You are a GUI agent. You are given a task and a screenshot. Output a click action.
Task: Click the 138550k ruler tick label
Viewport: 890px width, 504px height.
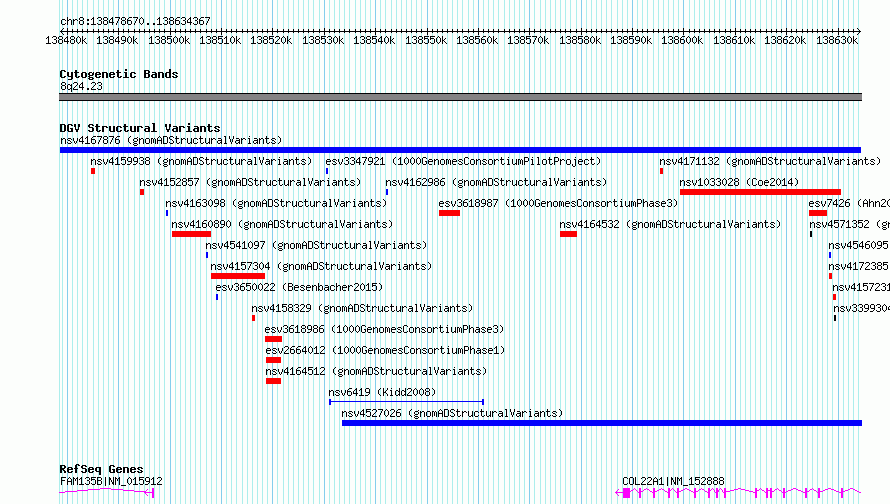[x=426, y=40]
